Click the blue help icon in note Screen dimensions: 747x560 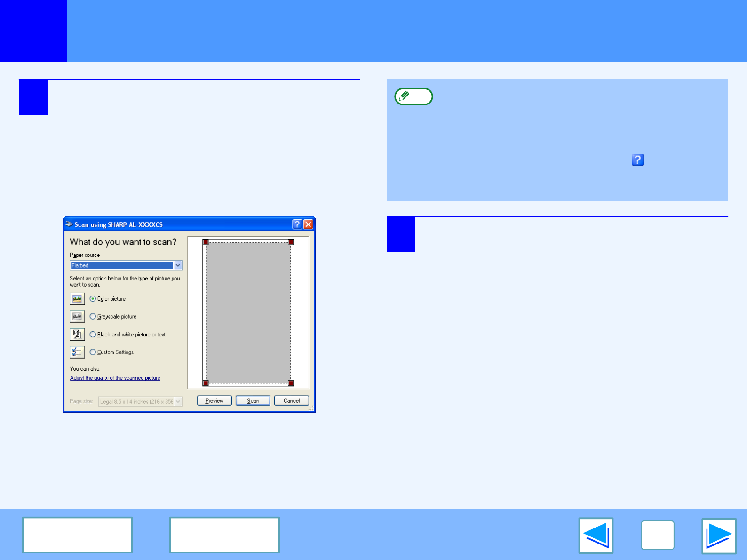point(637,160)
